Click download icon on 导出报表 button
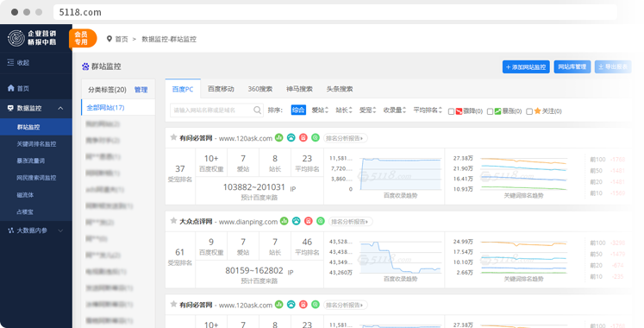Viewport: 644px width, 328px height. [x=601, y=66]
